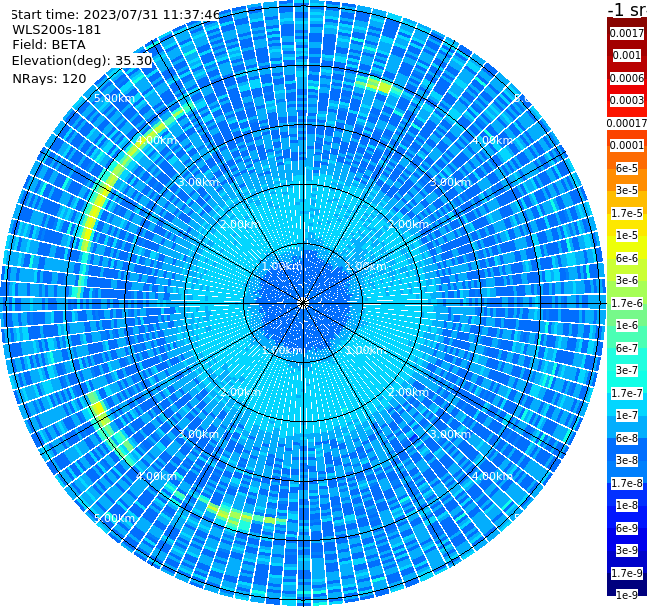Select the 0.0003 color scale value

[x=627, y=101]
